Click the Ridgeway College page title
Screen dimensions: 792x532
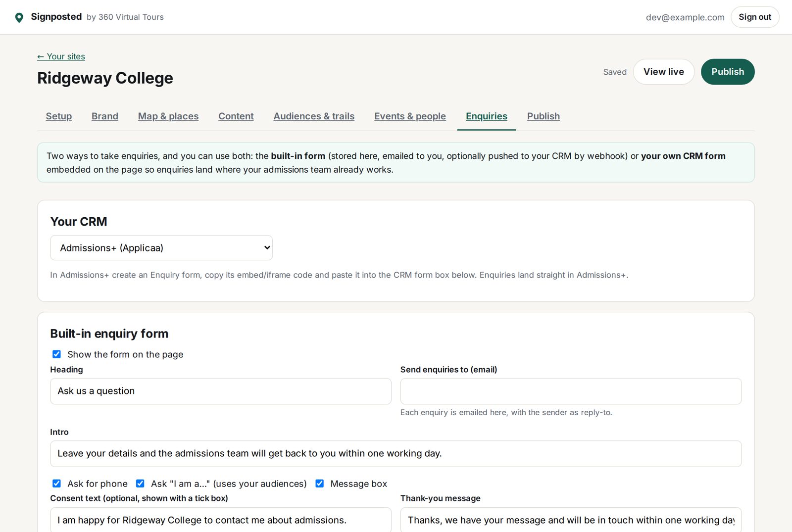(105, 78)
